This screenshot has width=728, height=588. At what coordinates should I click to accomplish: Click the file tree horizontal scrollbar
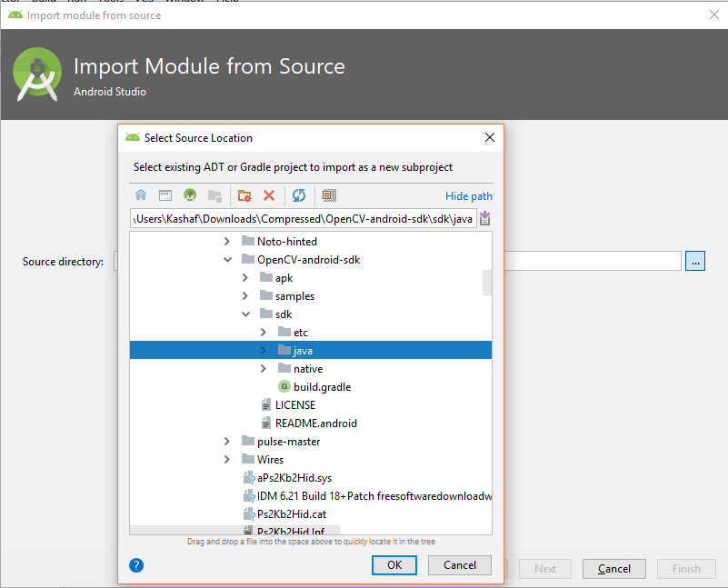click(234, 530)
